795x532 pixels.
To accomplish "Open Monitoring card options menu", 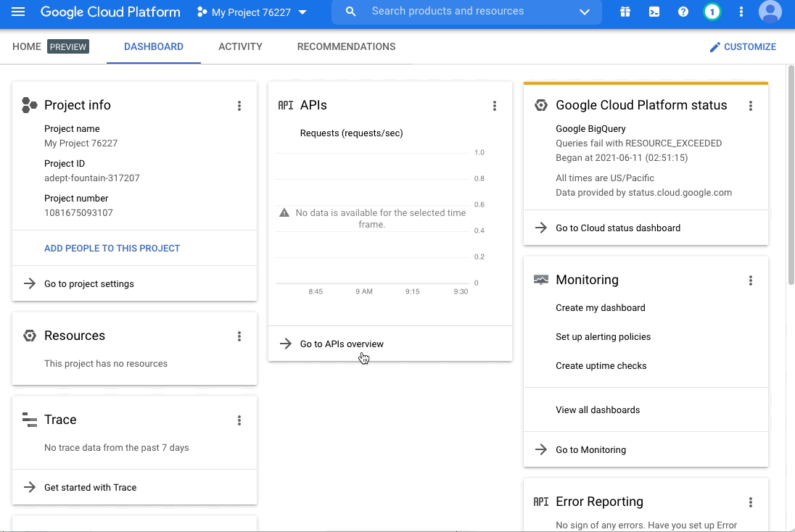I will click(750, 280).
